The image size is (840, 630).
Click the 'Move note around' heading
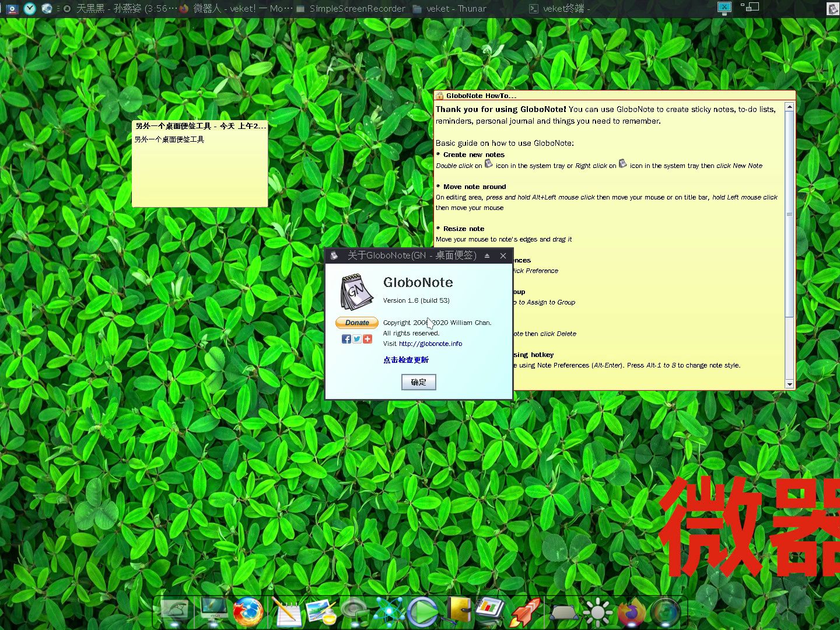474,187
